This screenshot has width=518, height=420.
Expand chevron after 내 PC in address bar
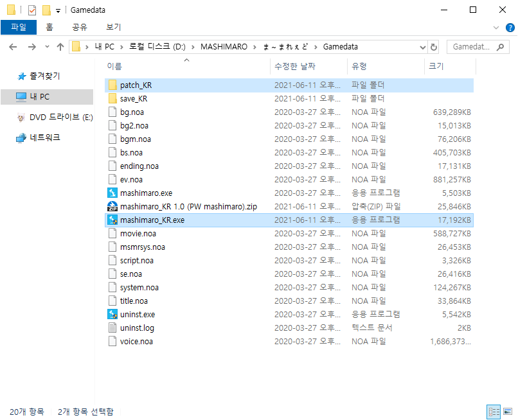coord(121,48)
